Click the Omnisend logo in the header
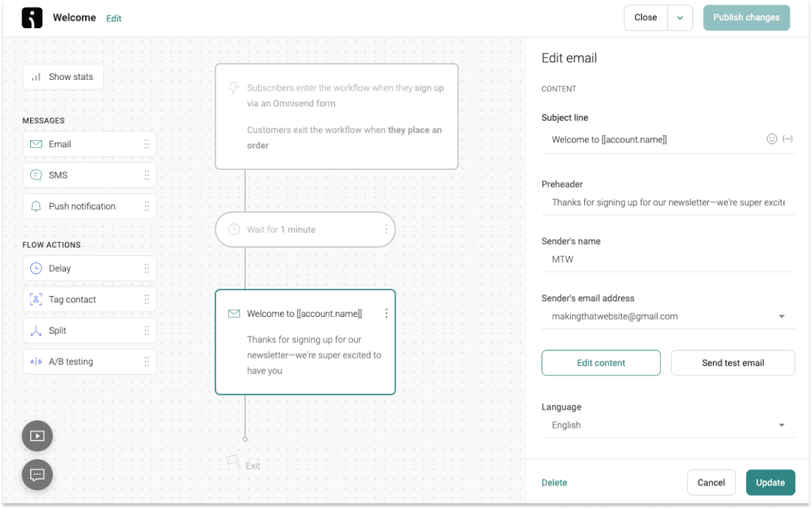Screen dimensions: 812x509 pyautogui.click(x=32, y=17)
